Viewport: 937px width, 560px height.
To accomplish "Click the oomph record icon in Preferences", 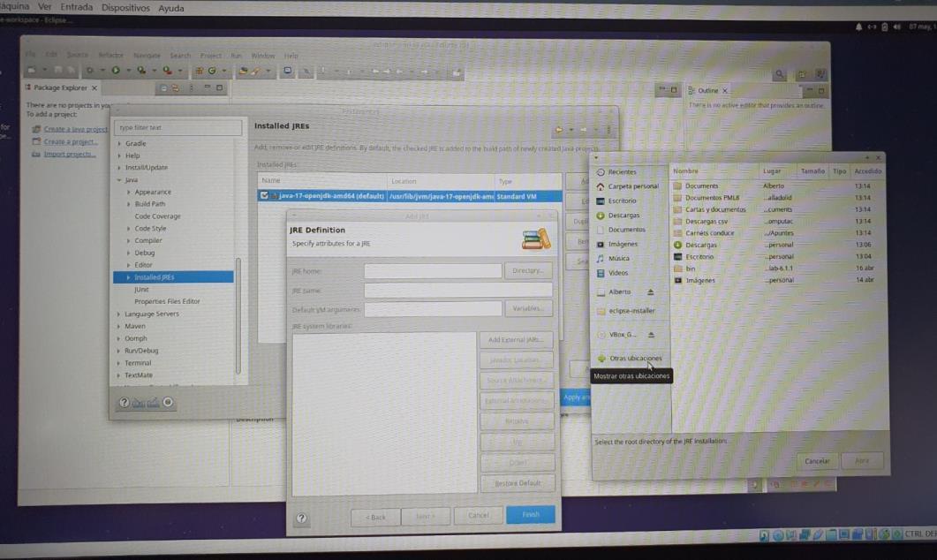I will pyautogui.click(x=168, y=402).
